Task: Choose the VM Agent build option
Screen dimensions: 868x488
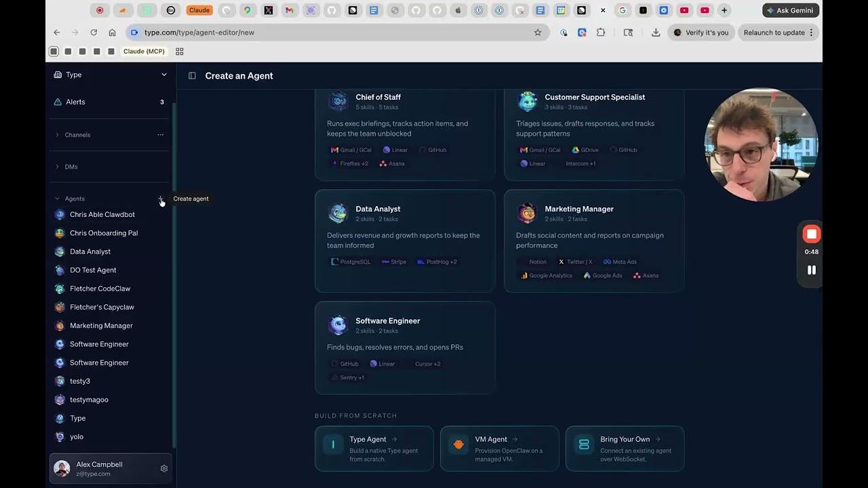Action: [500, 449]
